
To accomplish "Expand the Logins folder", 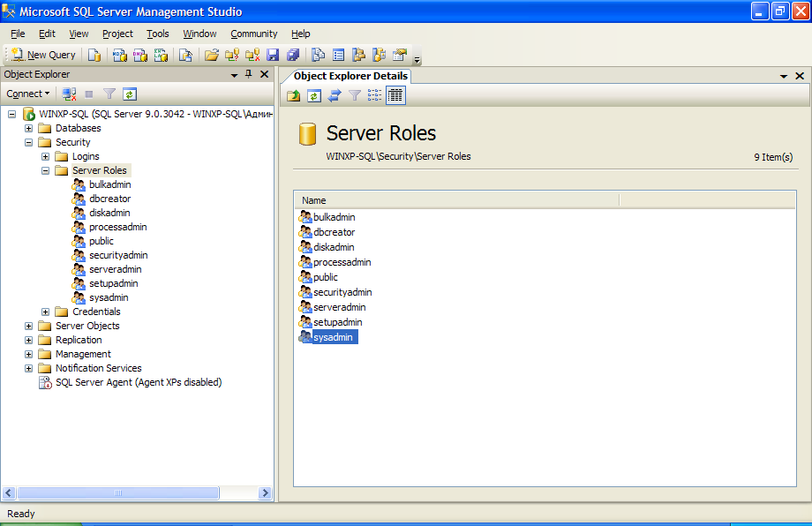I will (x=45, y=156).
